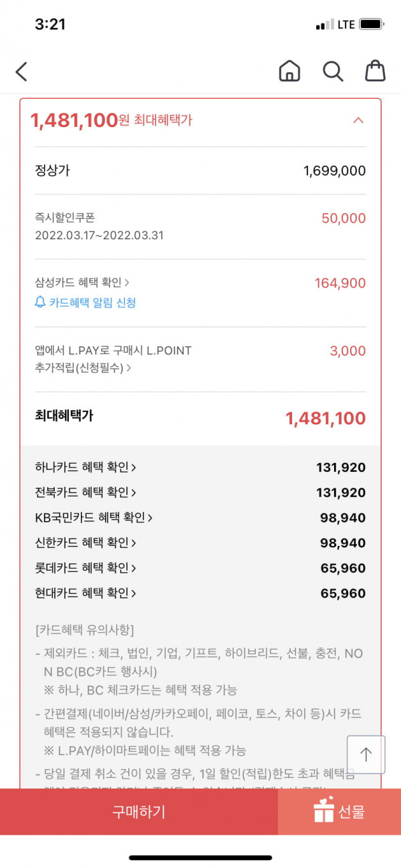Open 하나카드 혜택 확인
This screenshot has height=868, width=401.
86,467
